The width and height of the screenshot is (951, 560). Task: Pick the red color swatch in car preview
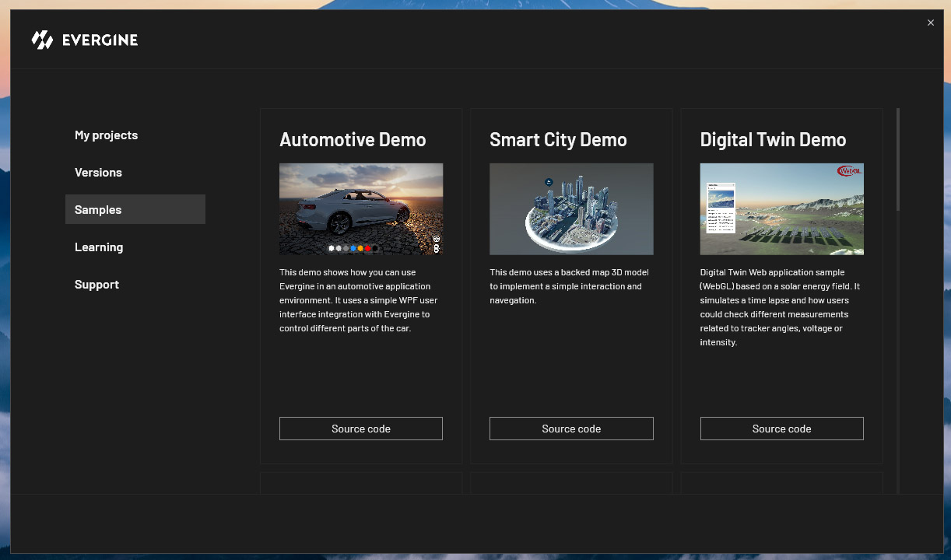coord(367,248)
